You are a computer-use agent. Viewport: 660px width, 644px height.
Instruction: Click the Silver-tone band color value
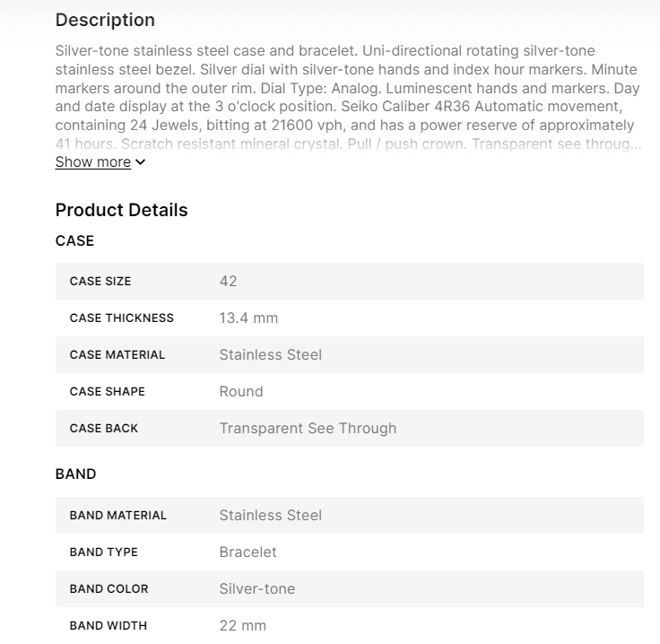click(257, 588)
